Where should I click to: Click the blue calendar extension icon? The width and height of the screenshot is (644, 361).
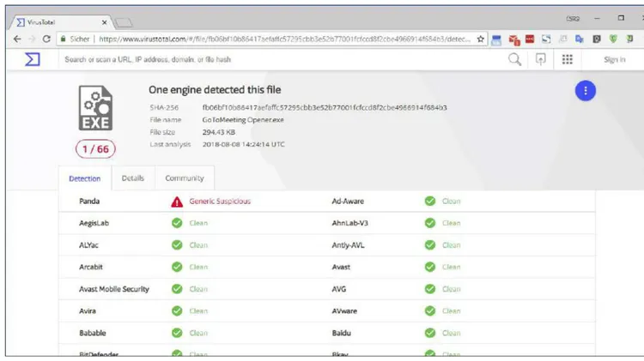[x=496, y=39]
